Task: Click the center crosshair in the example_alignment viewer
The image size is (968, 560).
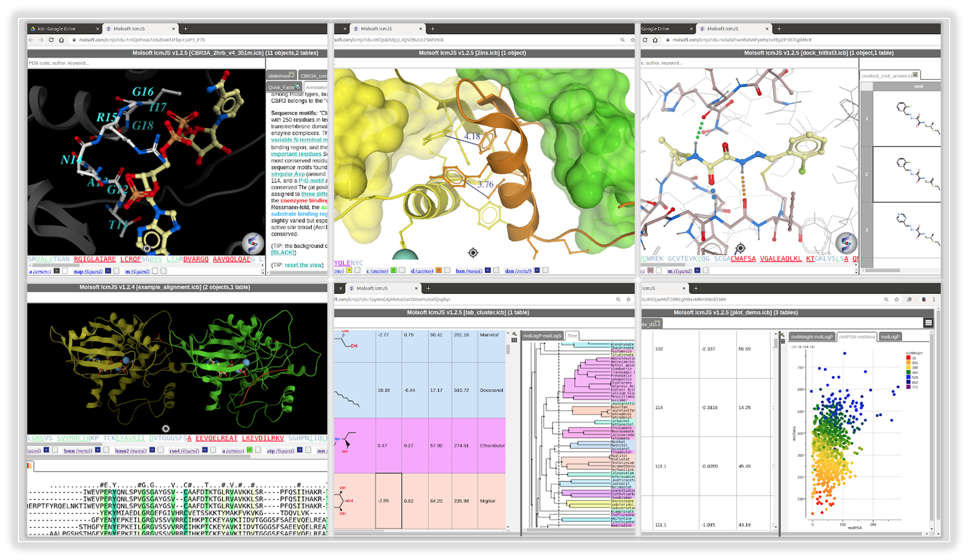Action: point(165,428)
